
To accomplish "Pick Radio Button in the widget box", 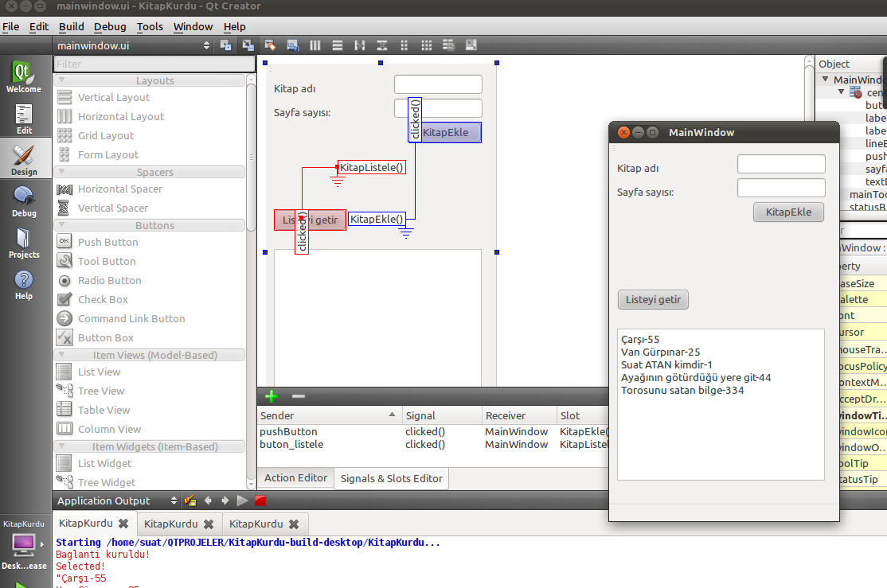I will click(110, 280).
